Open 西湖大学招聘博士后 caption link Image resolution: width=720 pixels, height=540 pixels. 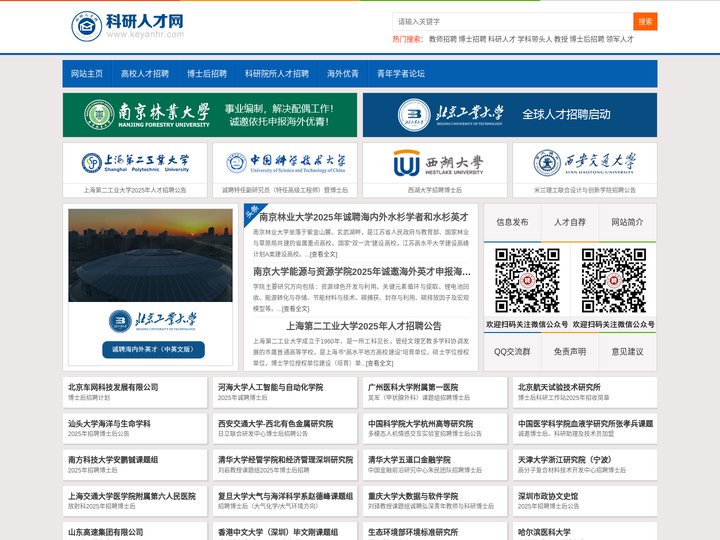[x=435, y=190]
